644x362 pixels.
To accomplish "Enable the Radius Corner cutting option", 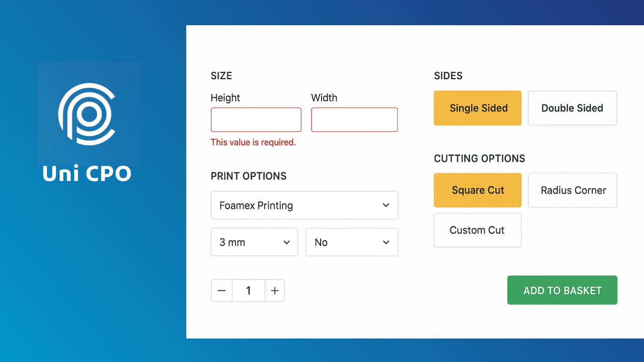I will point(572,190).
